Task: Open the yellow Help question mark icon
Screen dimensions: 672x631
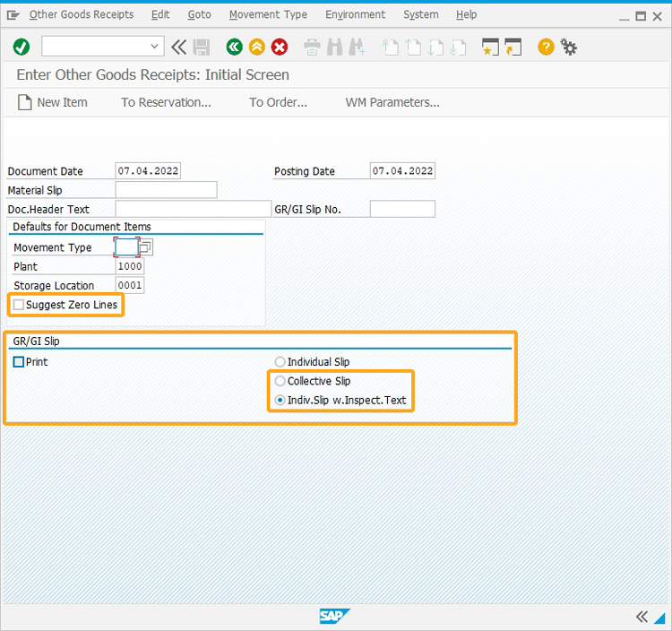Action: [x=546, y=47]
